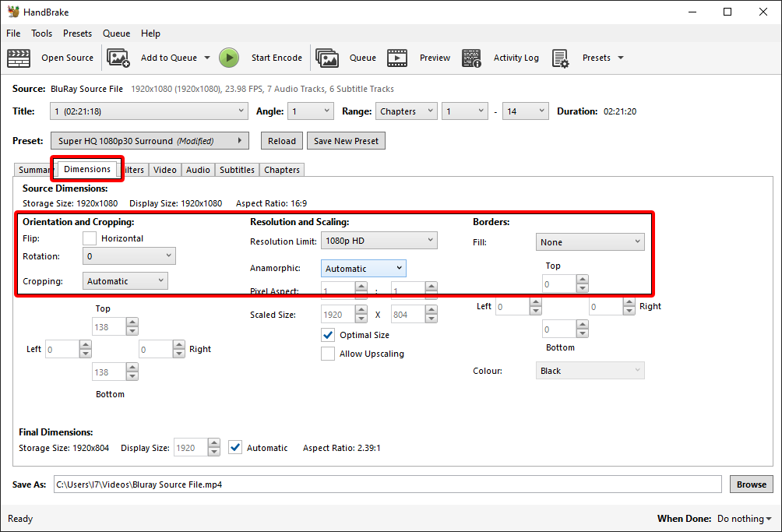Click the Borders Right stepper arrows

click(x=629, y=307)
